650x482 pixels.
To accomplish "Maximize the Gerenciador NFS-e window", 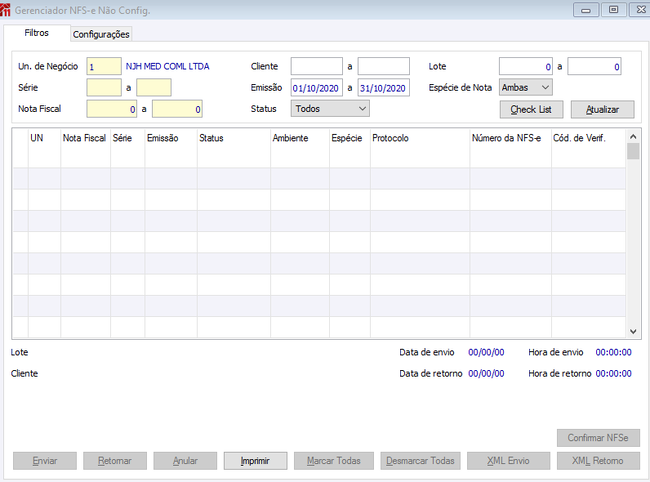I will pos(614,10).
